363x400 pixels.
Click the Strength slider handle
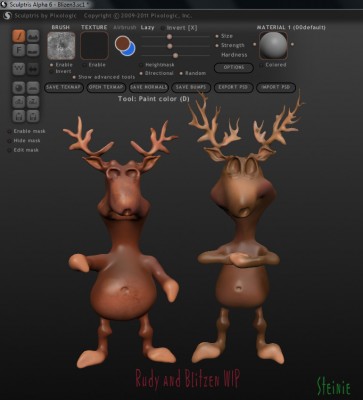coord(170,46)
